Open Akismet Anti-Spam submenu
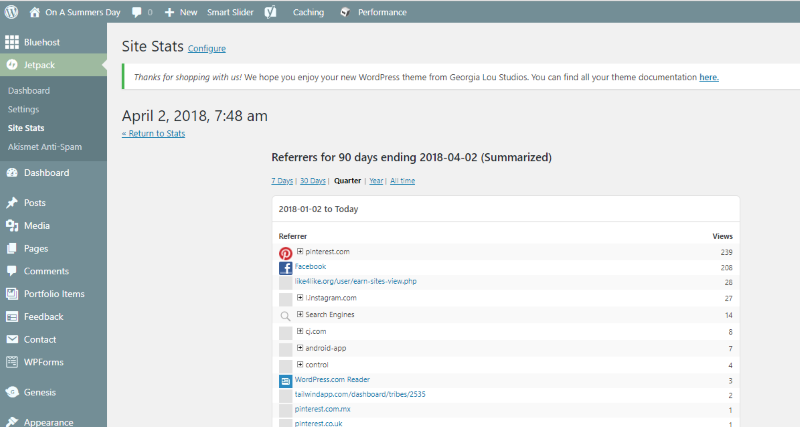Image resolution: width=800 pixels, height=427 pixels. click(x=45, y=147)
